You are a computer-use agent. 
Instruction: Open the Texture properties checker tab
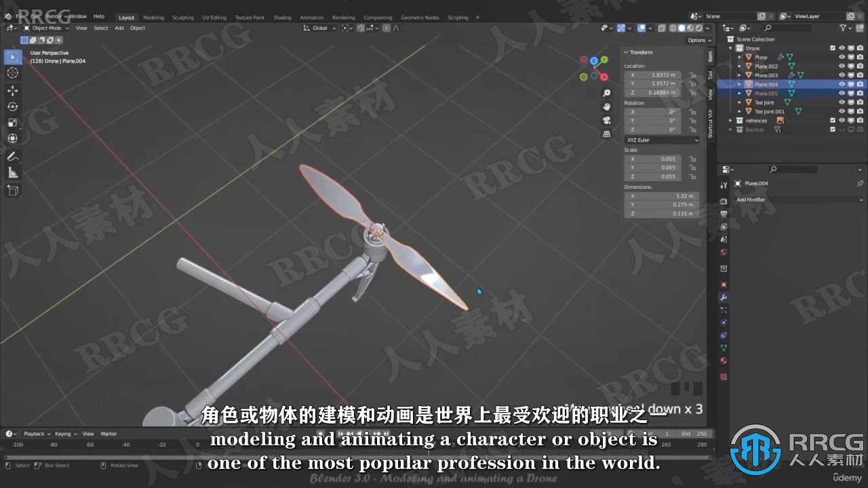(x=724, y=376)
